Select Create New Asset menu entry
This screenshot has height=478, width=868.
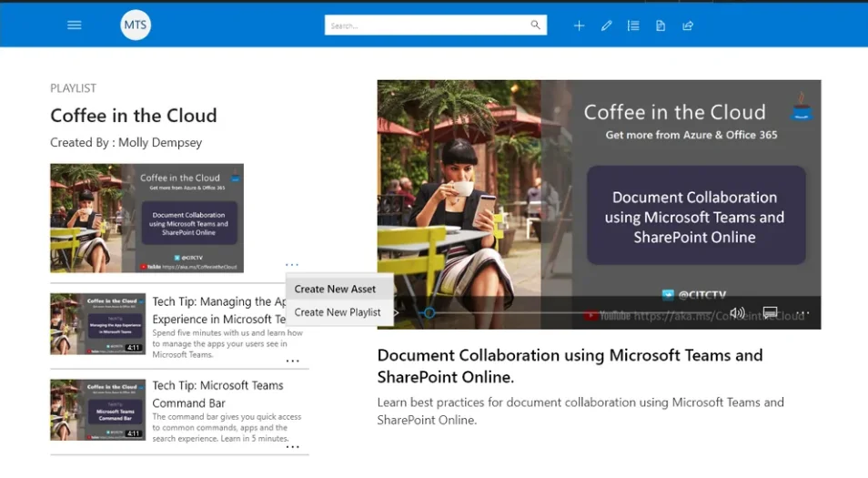339,290
